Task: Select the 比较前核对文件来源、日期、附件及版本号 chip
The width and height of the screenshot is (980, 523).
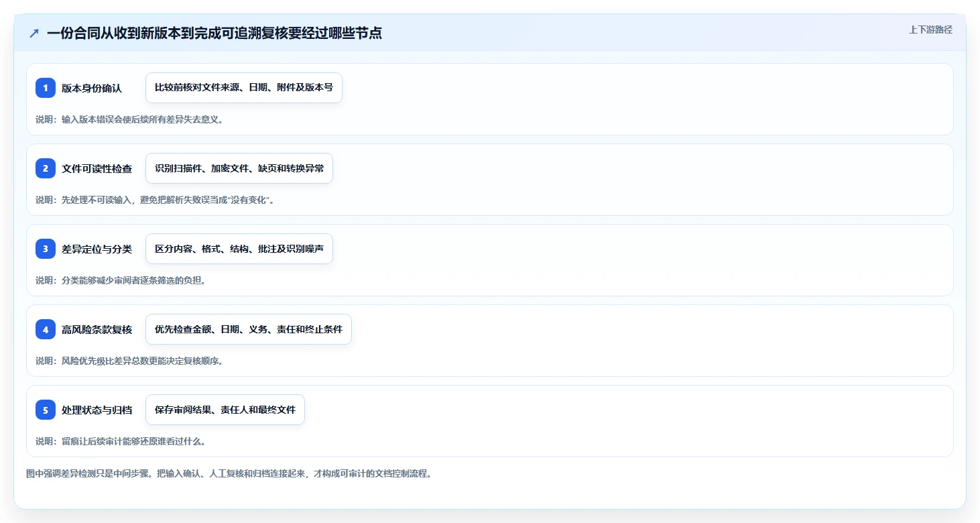Action: click(x=244, y=88)
